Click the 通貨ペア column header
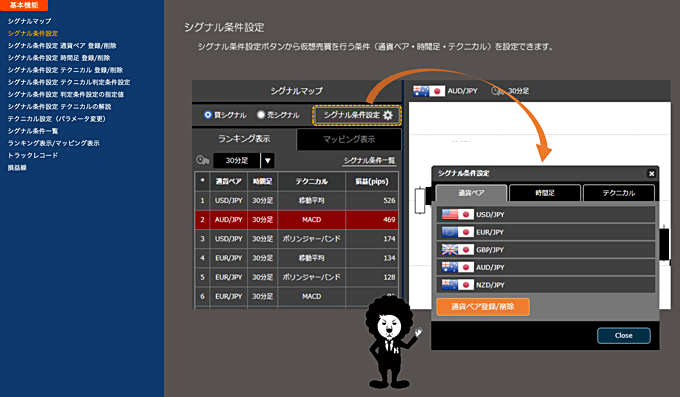Screen dimensions: 680x397 tap(229, 181)
